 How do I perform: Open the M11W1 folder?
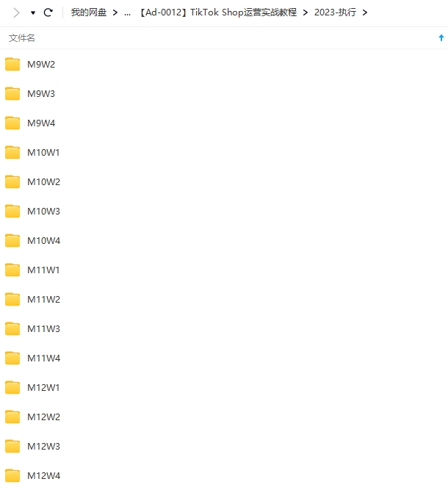[43, 270]
